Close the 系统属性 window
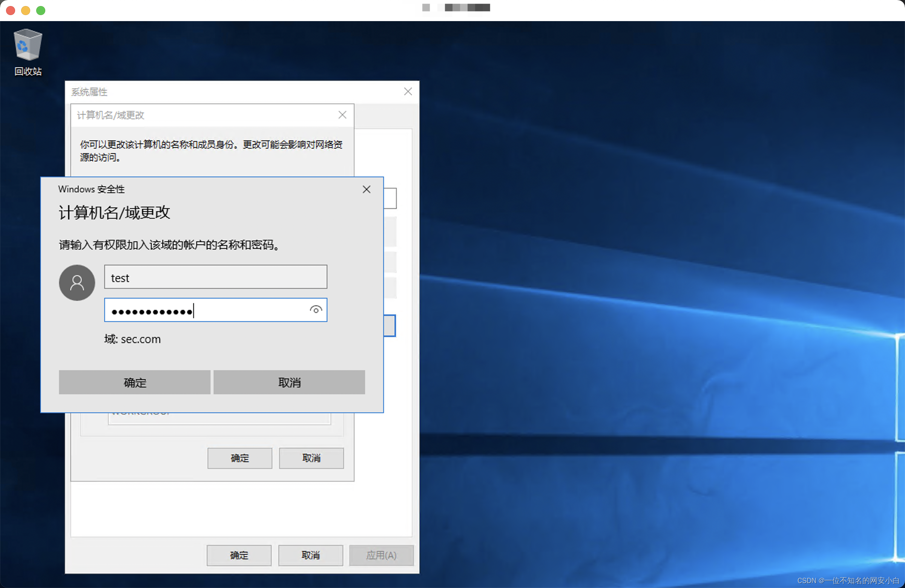Screen dimensions: 905x588 tap(408, 92)
